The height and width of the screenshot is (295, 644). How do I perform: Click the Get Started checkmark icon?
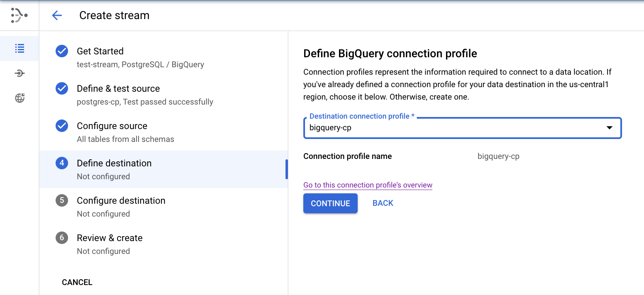pos(62,51)
